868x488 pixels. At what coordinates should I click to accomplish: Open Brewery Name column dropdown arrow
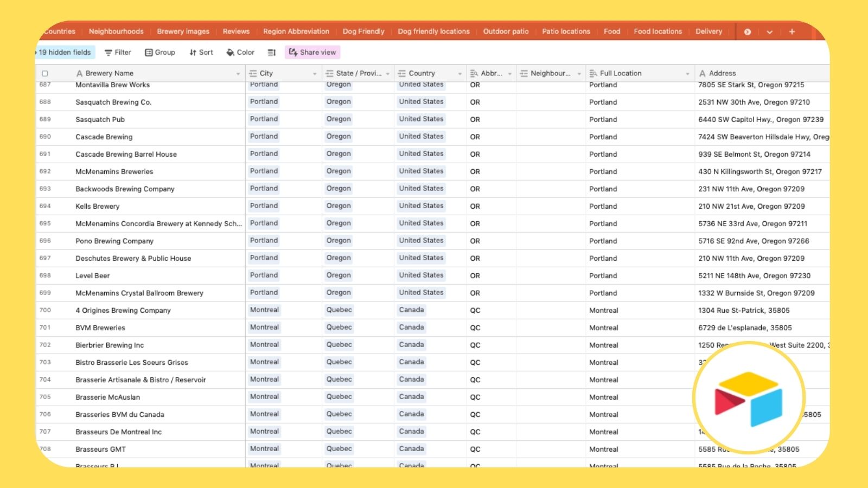(238, 74)
